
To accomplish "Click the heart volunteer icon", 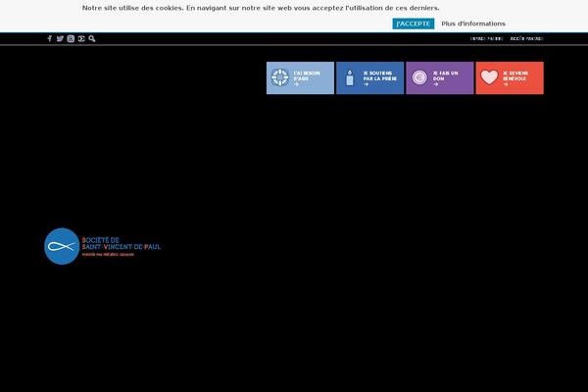I will pyautogui.click(x=489, y=77).
